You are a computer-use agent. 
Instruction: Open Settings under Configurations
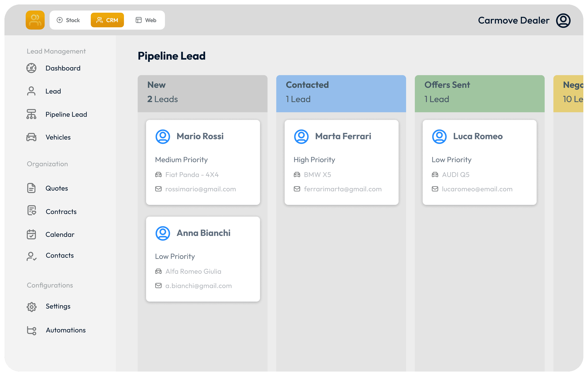point(58,306)
